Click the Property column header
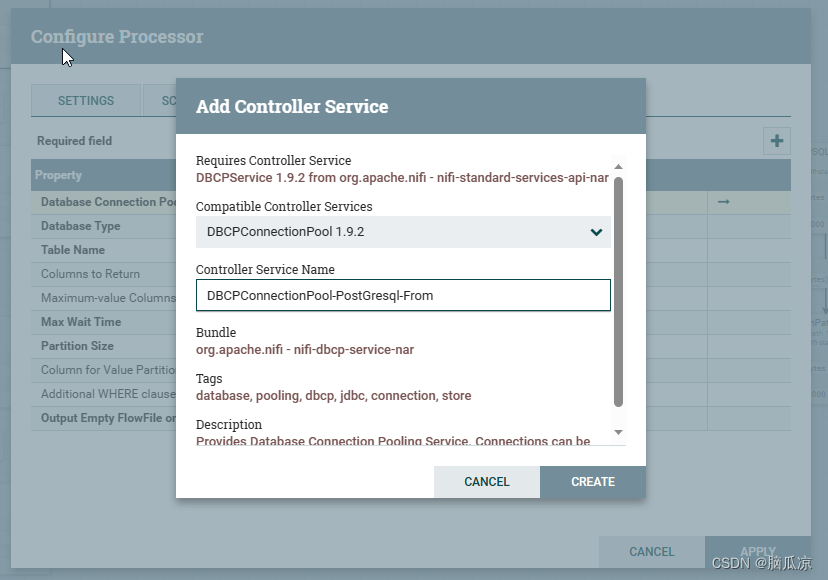 click(x=58, y=175)
